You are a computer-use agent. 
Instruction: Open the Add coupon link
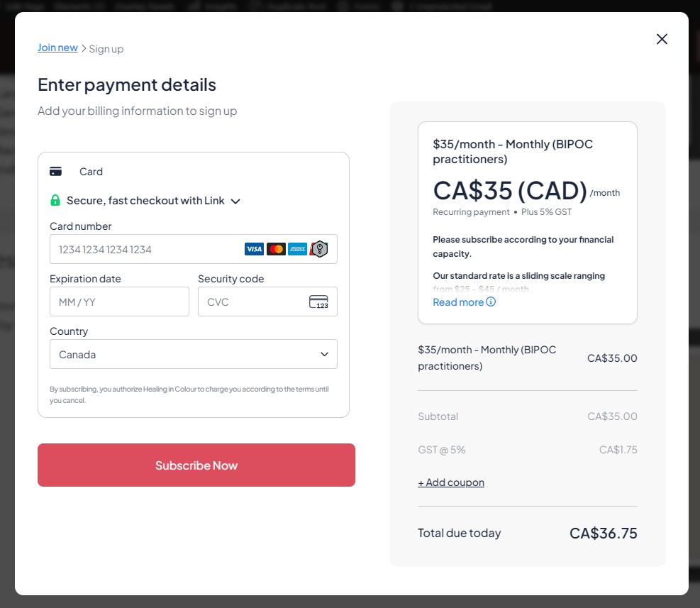tap(451, 482)
